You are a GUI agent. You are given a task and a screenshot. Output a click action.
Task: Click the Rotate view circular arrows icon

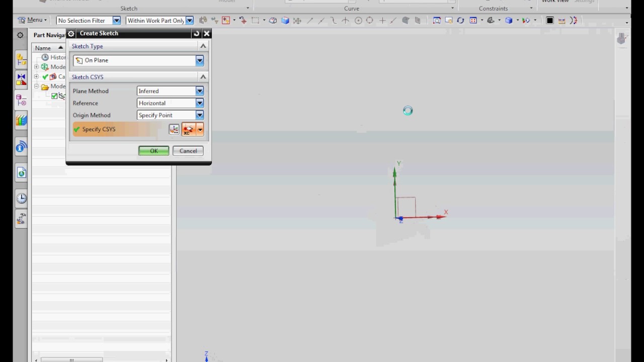tap(460, 21)
